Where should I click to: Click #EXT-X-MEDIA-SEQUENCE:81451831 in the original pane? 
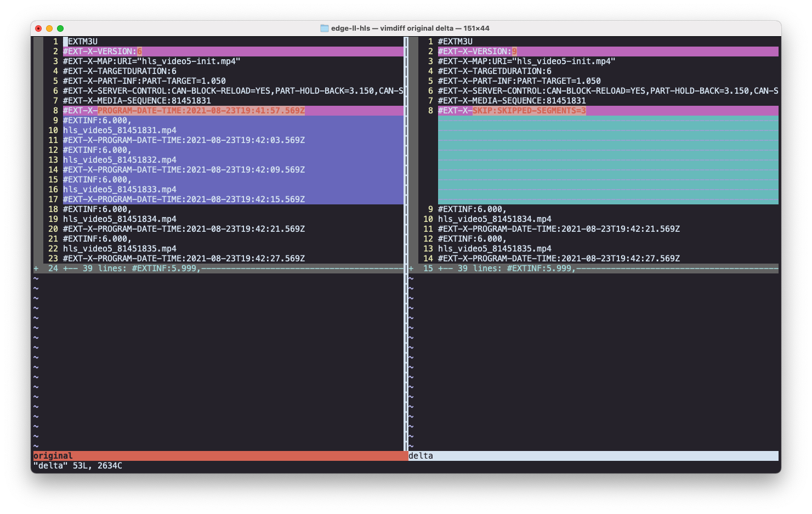(137, 101)
